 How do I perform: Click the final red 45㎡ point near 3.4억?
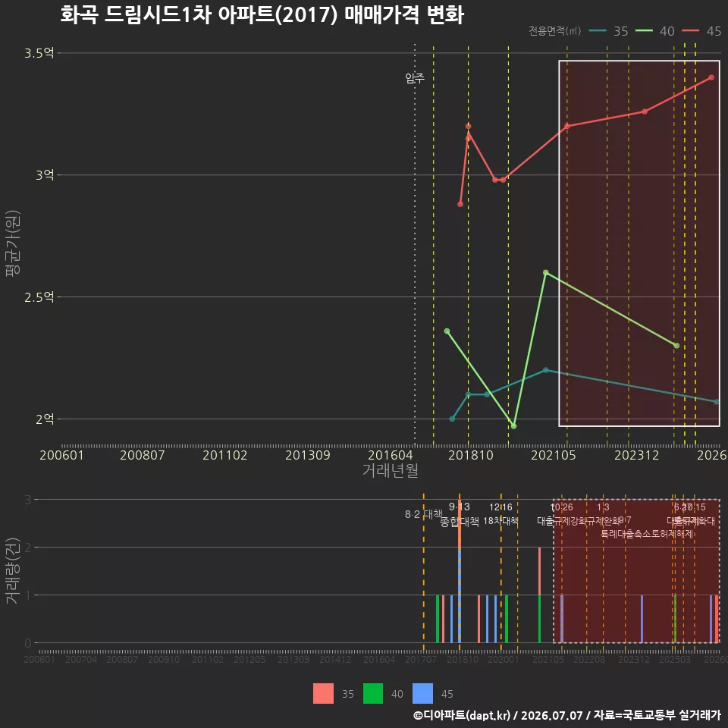click(x=711, y=77)
